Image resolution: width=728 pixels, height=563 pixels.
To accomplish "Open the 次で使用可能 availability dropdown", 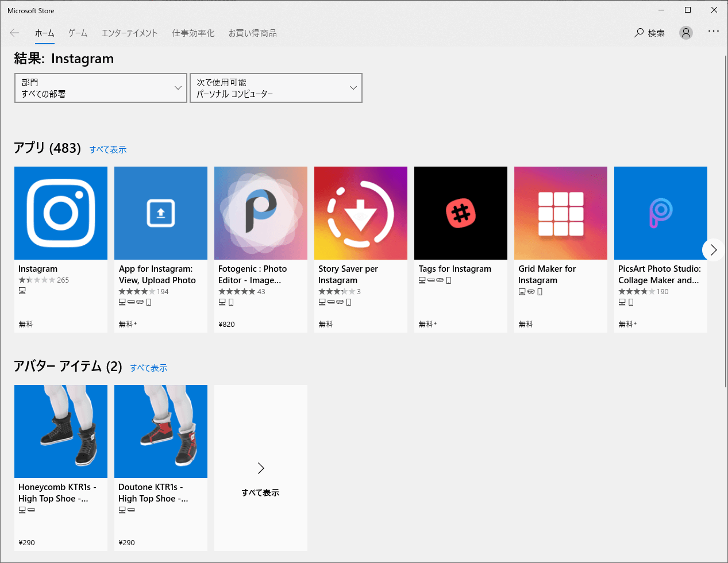I will click(276, 87).
